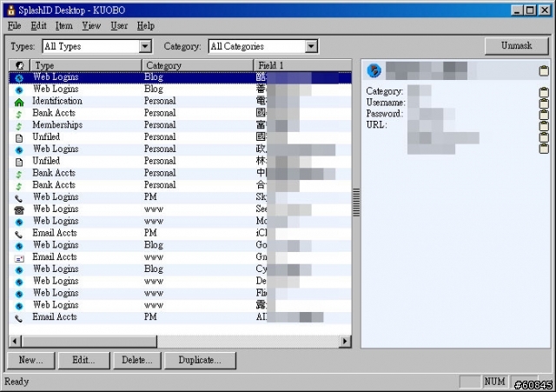This screenshot has width=556, height=392.
Task: Click the telephone icon in the Web Logins www row
Action: pos(19,210)
